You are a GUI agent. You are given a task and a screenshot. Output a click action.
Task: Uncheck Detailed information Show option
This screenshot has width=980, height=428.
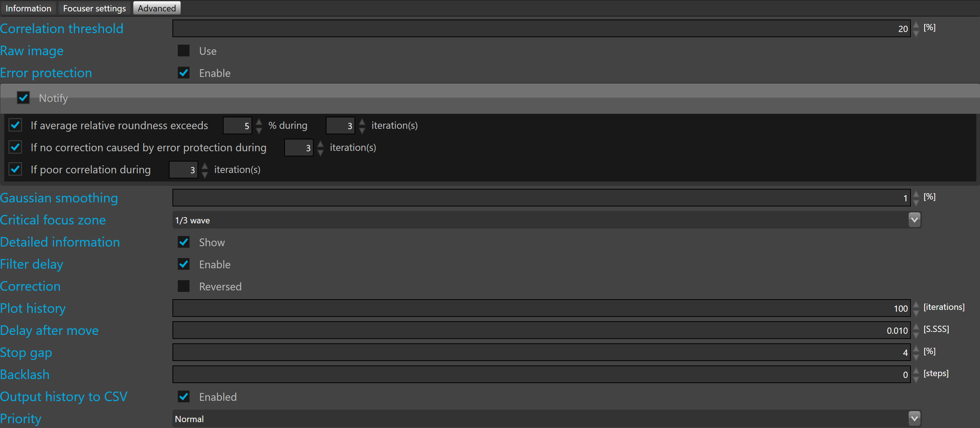coord(184,242)
